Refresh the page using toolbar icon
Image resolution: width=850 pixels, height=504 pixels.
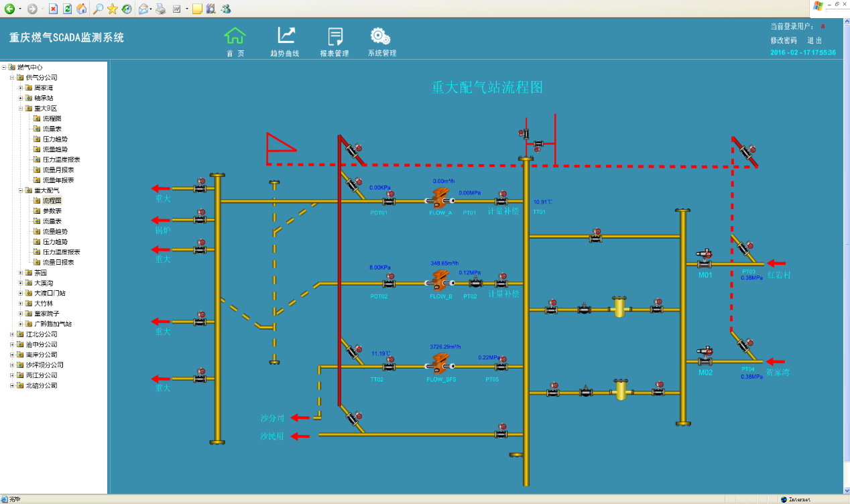pyautogui.click(x=67, y=9)
